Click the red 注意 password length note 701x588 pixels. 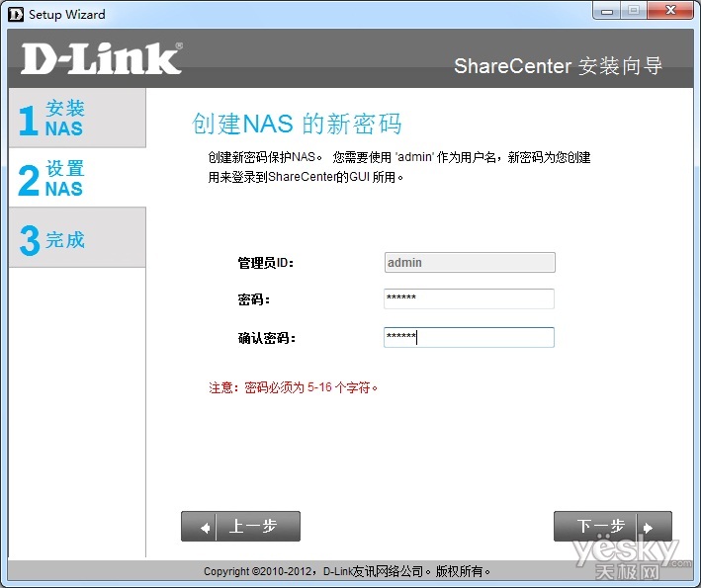tap(294, 387)
